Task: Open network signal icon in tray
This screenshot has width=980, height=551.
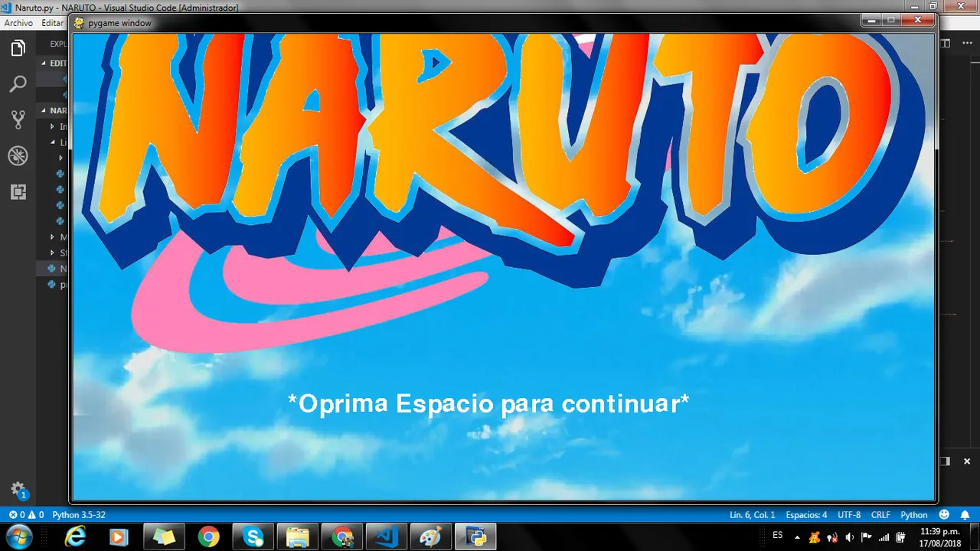Action: (884, 537)
